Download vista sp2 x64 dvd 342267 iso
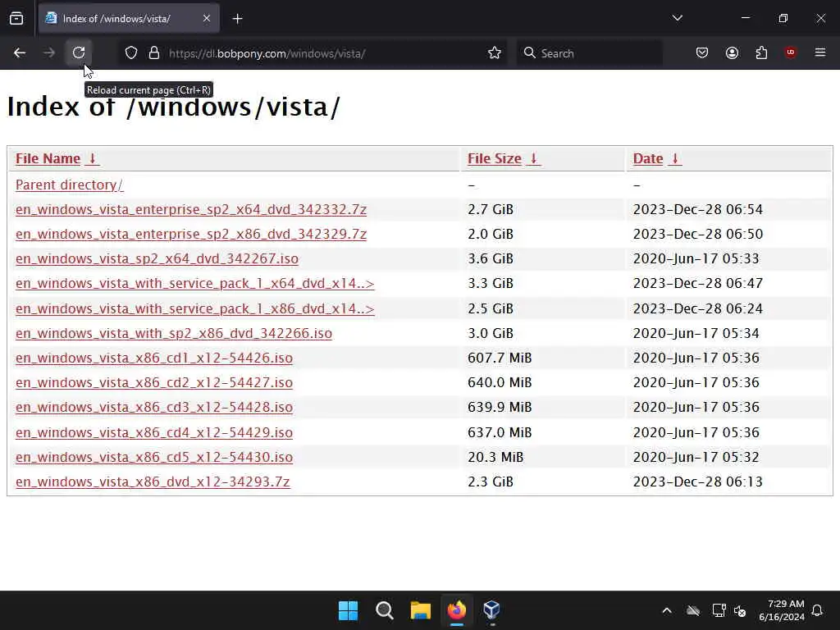 tap(157, 258)
